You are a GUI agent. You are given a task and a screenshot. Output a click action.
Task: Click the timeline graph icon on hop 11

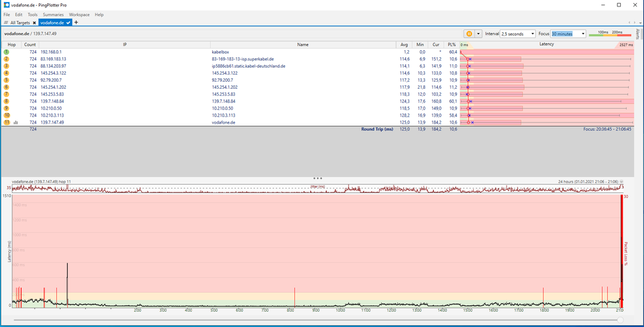coord(15,122)
